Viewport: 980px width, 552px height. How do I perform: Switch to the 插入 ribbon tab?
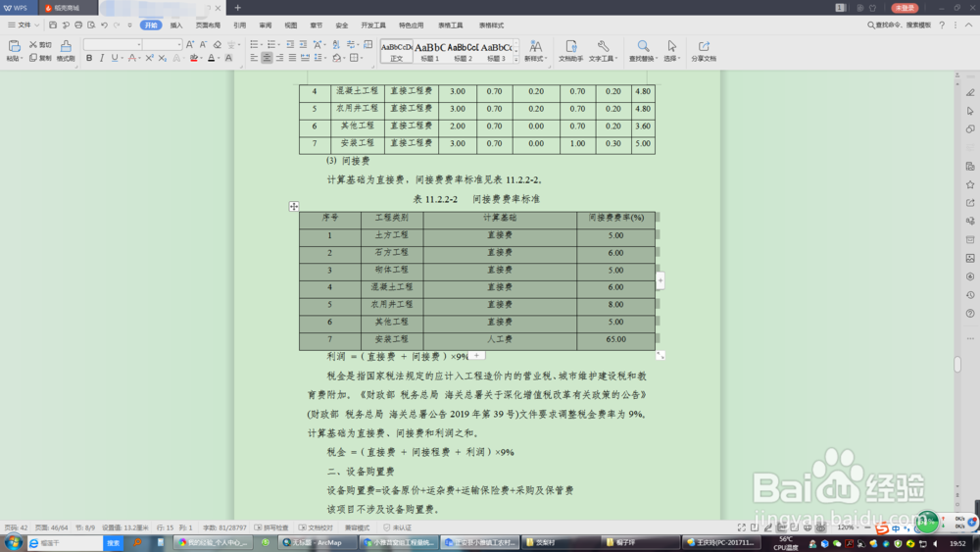click(x=176, y=25)
